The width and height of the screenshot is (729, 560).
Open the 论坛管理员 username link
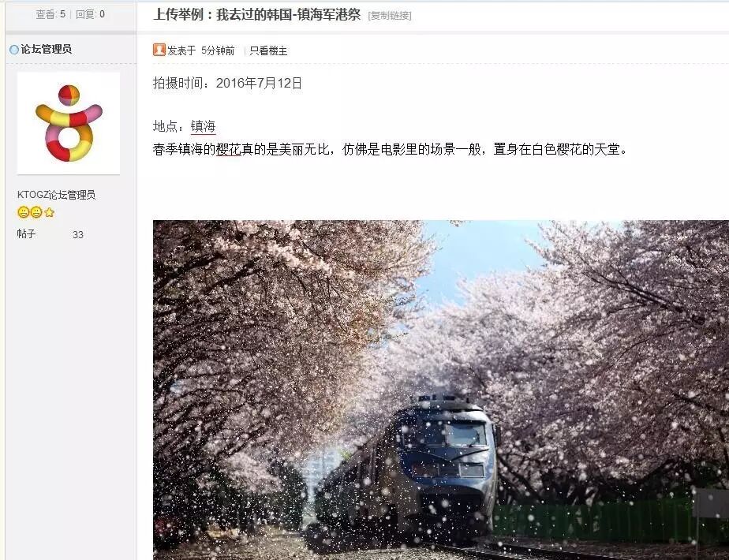pyautogui.click(x=46, y=49)
